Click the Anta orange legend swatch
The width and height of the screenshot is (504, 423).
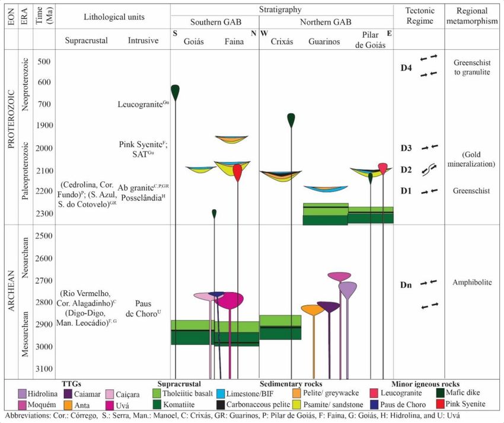click(x=68, y=405)
